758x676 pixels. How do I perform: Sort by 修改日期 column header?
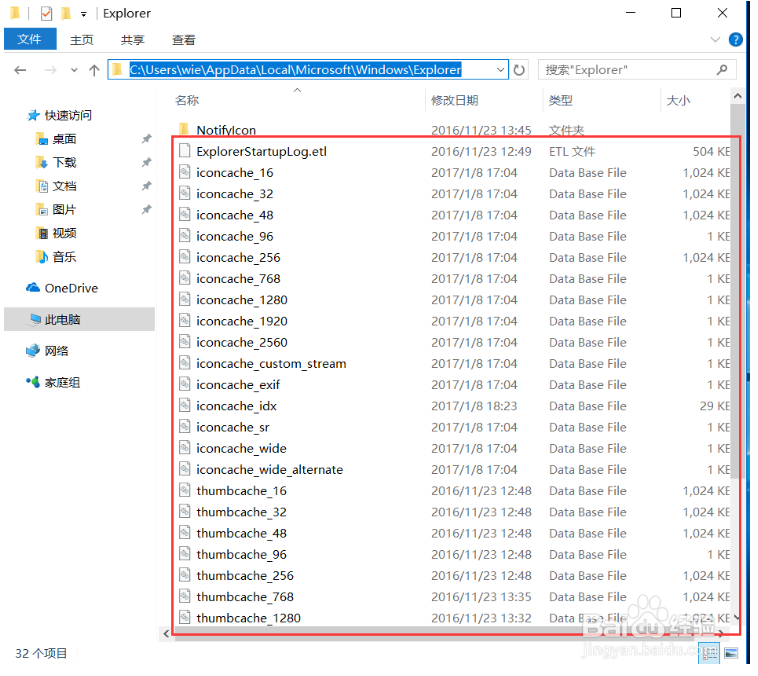point(454,101)
